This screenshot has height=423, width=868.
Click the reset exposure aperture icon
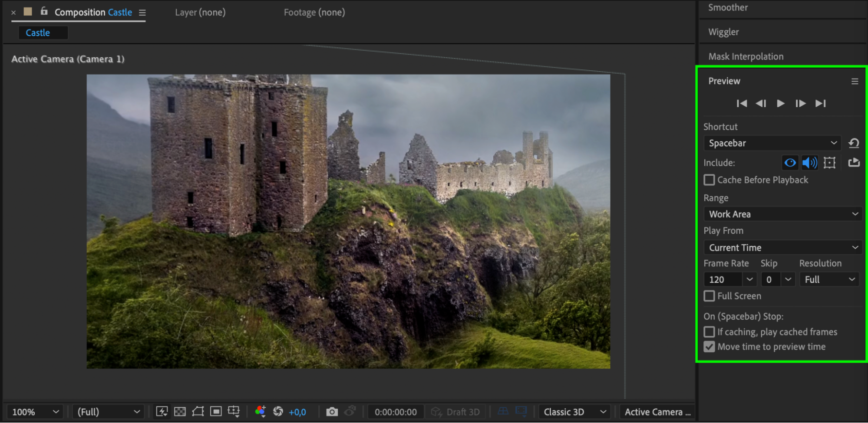click(x=278, y=412)
